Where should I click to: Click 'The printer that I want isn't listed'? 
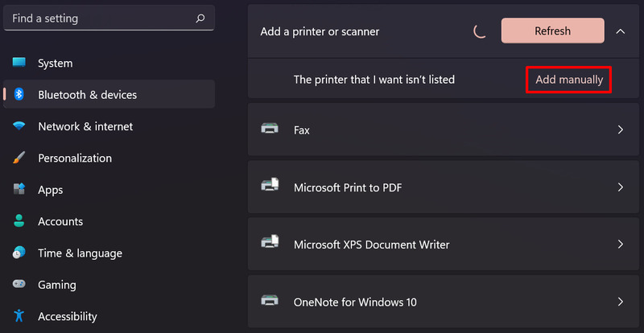point(374,80)
